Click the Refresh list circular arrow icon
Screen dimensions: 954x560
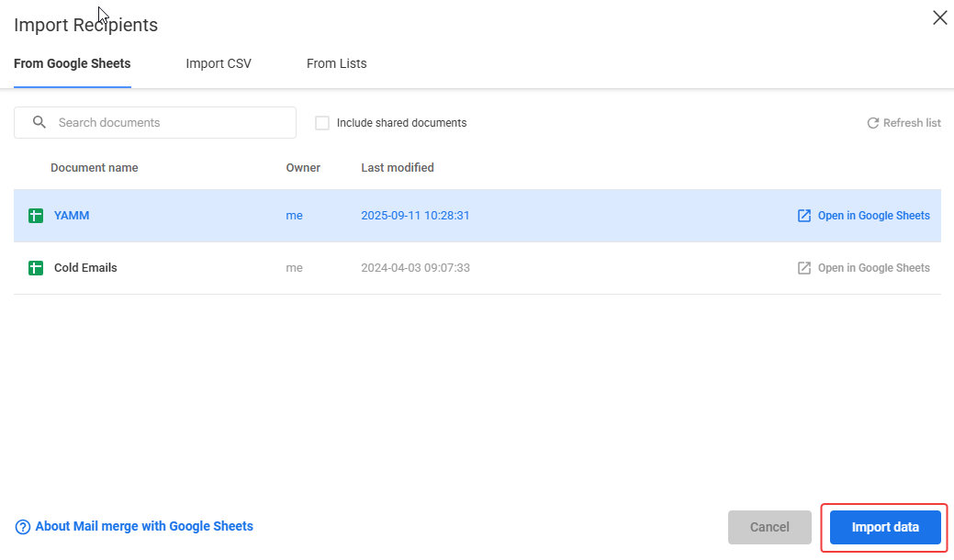point(873,123)
